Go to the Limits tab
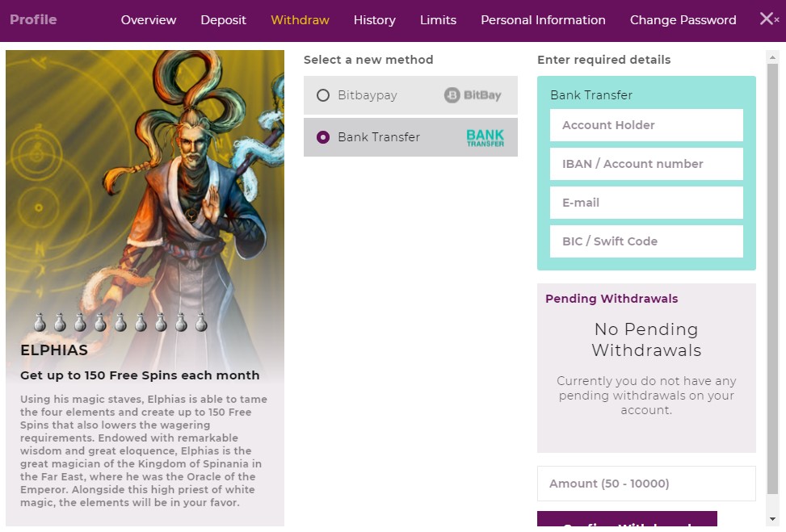 (x=438, y=20)
